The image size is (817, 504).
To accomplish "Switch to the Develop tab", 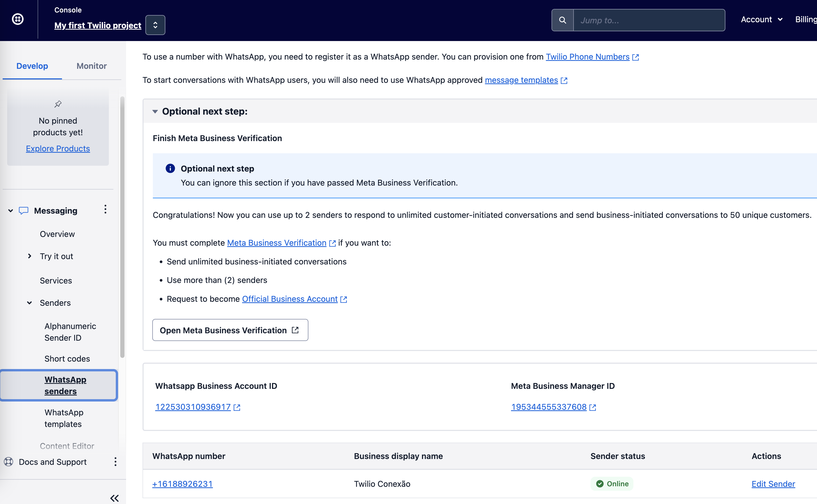I will click(x=32, y=66).
